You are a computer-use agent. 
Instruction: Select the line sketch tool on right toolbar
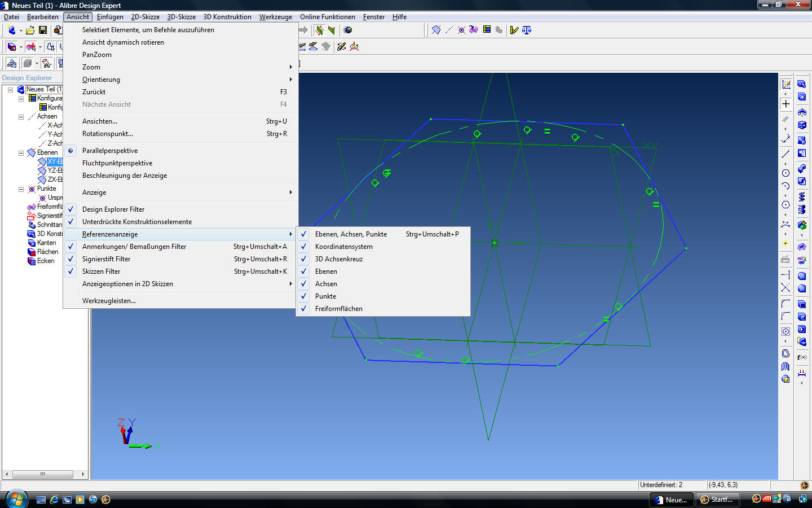(785, 154)
